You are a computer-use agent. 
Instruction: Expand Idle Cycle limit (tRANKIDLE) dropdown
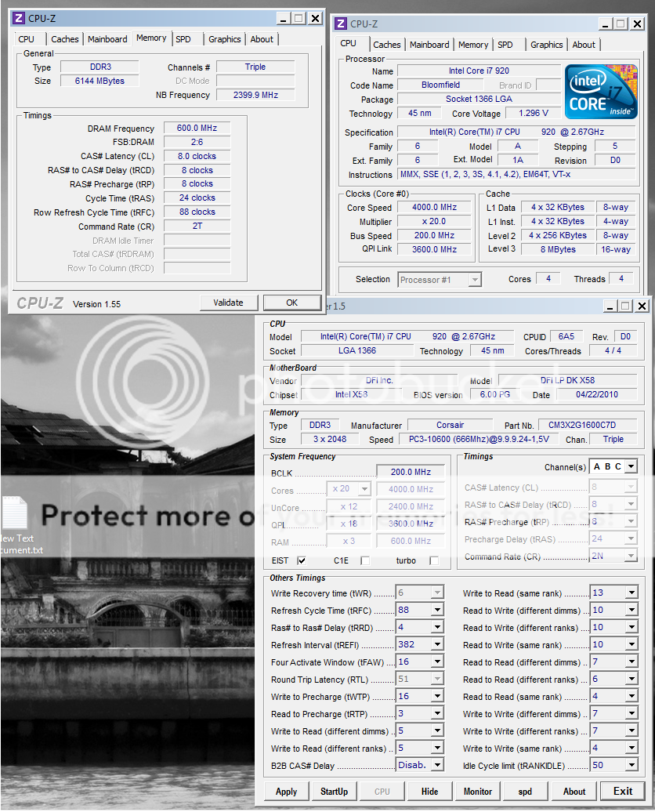pyautogui.click(x=631, y=766)
